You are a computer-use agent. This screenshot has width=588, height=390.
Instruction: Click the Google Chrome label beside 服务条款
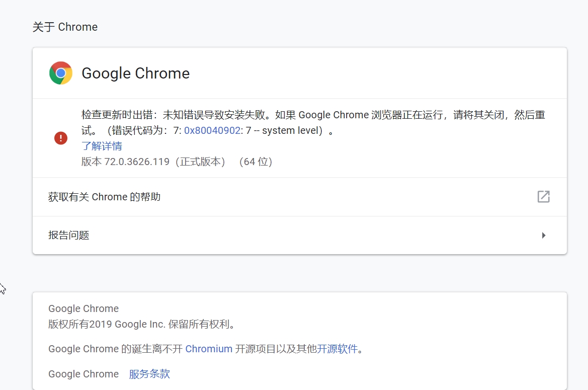point(83,374)
